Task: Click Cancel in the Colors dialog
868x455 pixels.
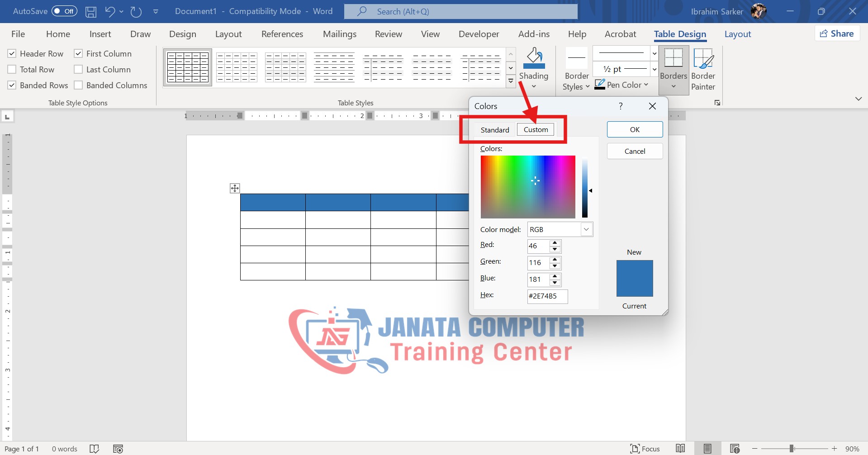Action: tap(635, 151)
